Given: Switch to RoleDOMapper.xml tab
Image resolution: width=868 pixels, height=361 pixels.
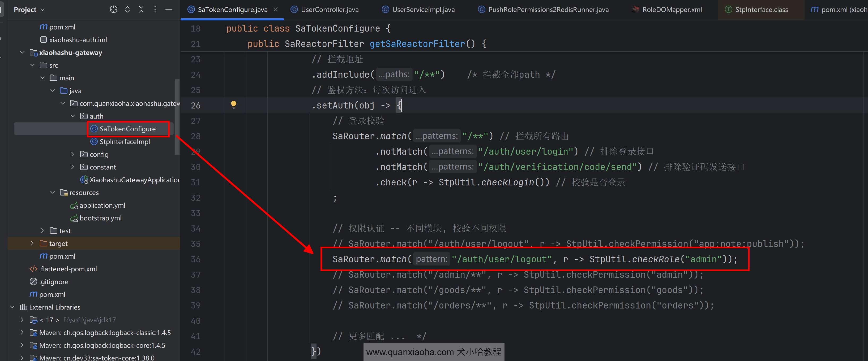Looking at the screenshot, I should 672,10.
